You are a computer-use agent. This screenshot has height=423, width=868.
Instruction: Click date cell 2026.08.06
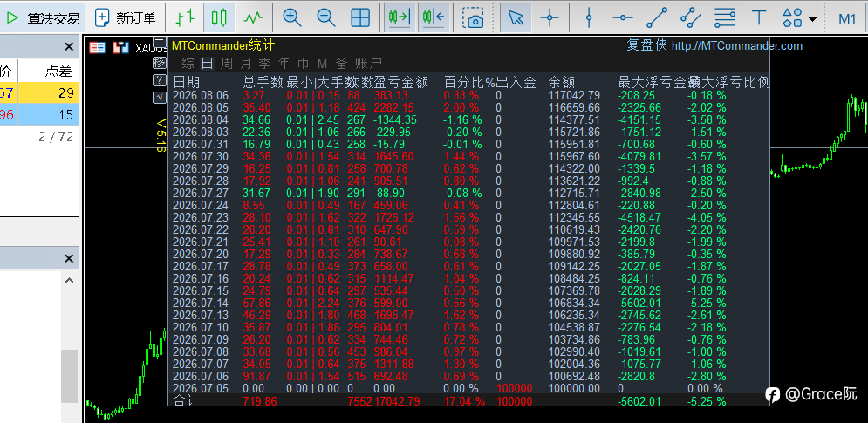tap(201, 95)
